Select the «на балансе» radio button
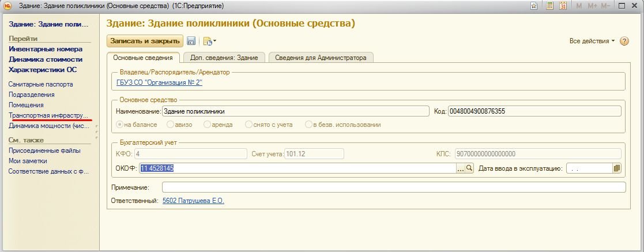The width and height of the screenshot is (644, 252). (x=120, y=125)
